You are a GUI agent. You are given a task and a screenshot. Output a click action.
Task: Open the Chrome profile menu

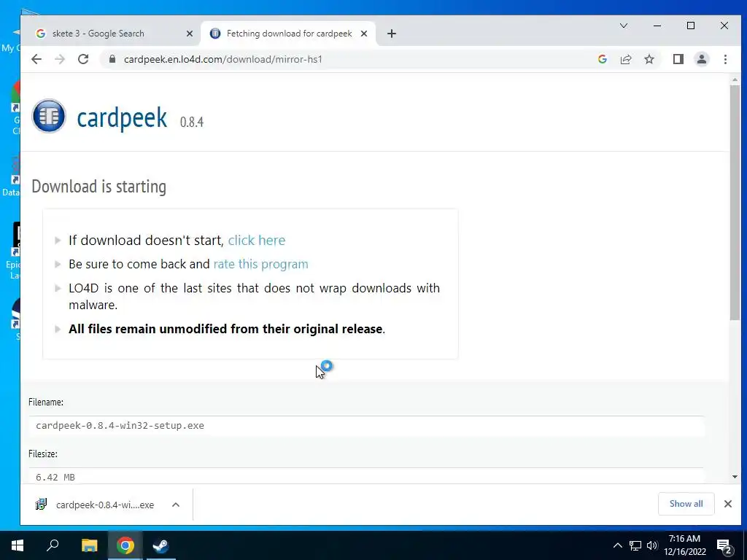(x=701, y=59)
